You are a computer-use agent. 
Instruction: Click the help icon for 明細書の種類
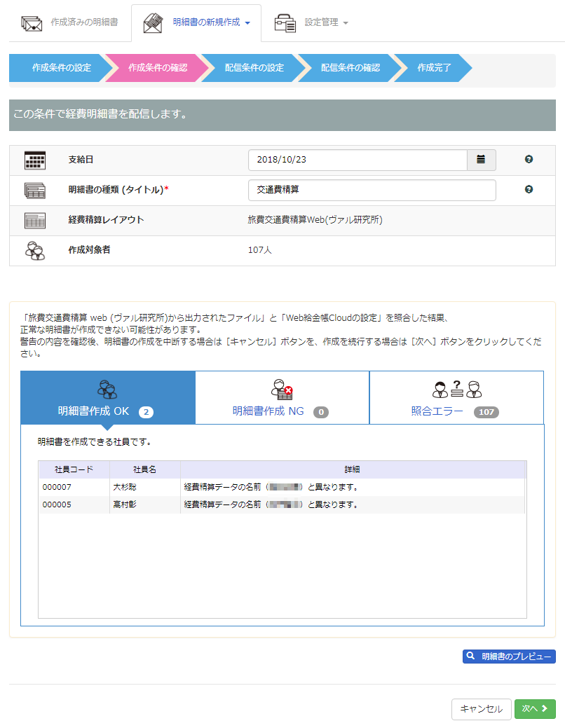point(529,190)
